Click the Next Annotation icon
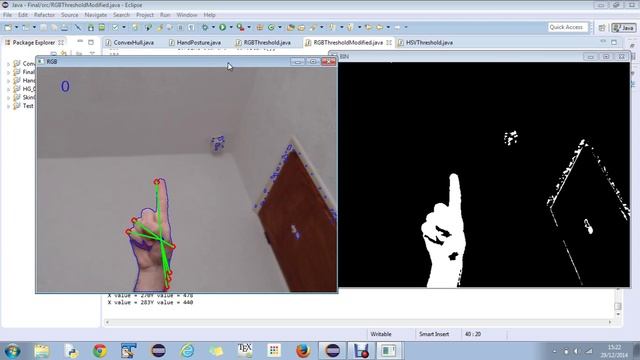The image size is (640, 360). coord(333,27)
